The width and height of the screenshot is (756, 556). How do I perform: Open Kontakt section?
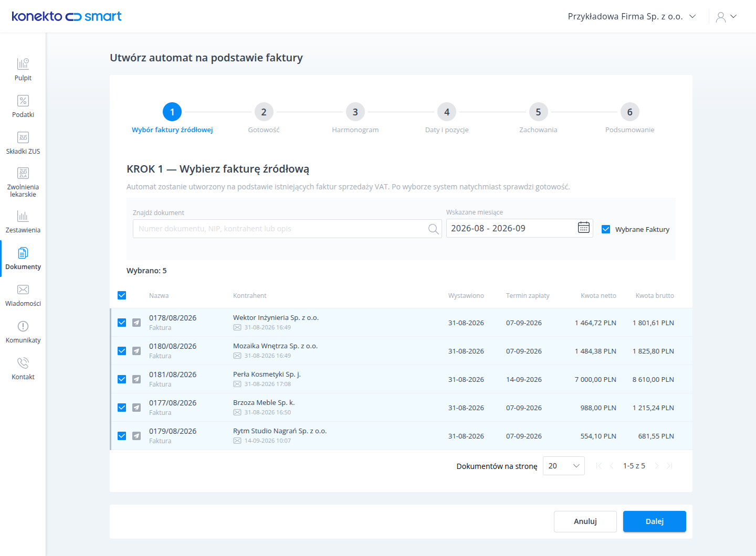click(x=23, y=369)
